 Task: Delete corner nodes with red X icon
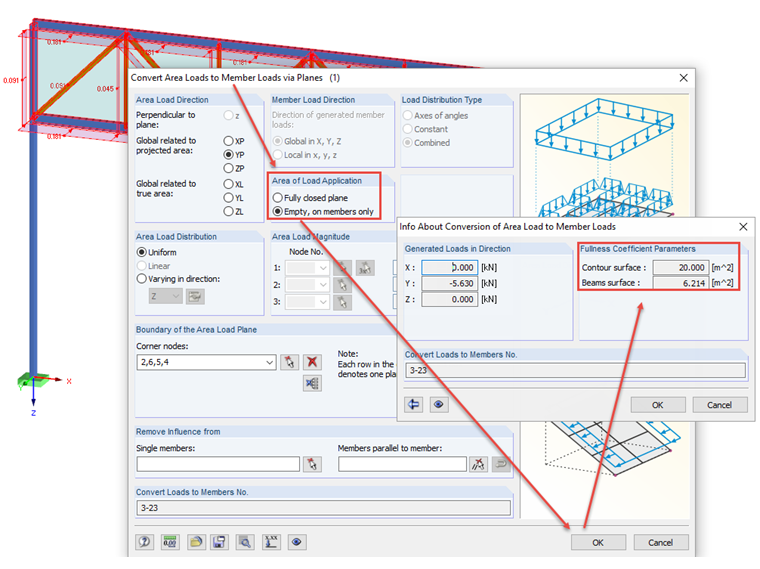(x=312, y=362)
